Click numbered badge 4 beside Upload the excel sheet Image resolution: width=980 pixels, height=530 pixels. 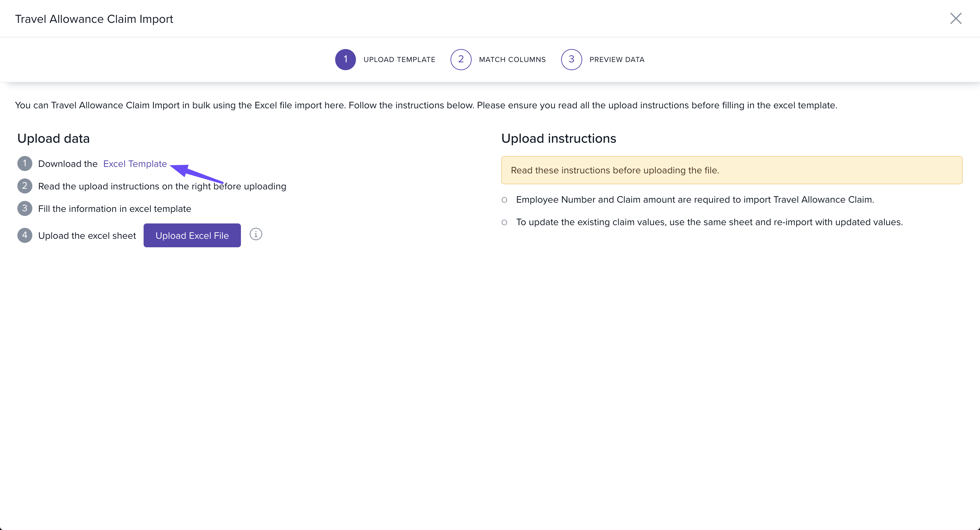pos(25,235)
